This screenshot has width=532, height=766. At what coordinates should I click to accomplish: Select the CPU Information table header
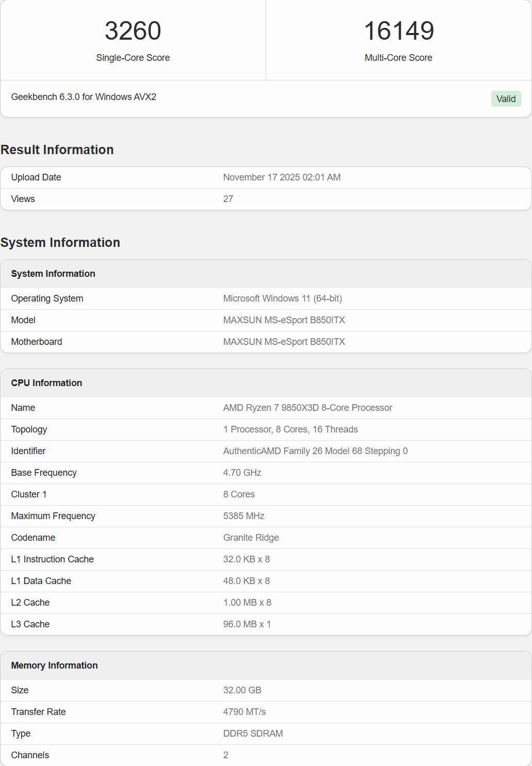[46, 383]
